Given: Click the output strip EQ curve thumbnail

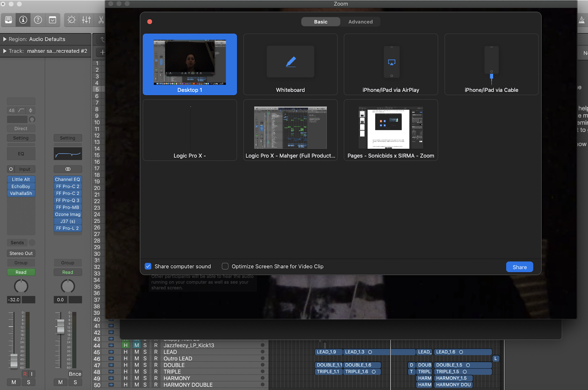Looking at the screenshot, I should tap(68, 154).
